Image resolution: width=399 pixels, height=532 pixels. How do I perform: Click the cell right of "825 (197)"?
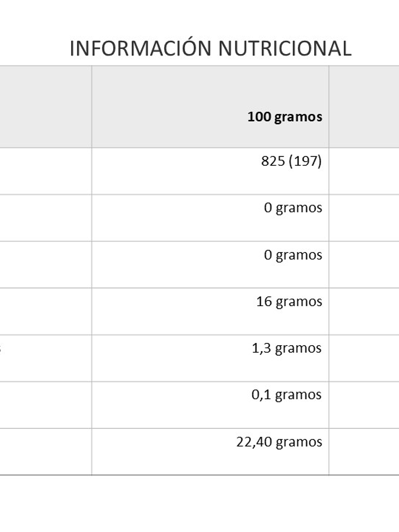pyautogui.click(x=364, y=171)
